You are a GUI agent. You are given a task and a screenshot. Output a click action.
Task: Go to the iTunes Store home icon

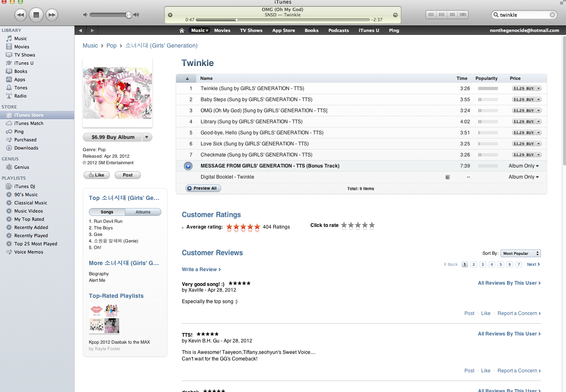(182, 30)
